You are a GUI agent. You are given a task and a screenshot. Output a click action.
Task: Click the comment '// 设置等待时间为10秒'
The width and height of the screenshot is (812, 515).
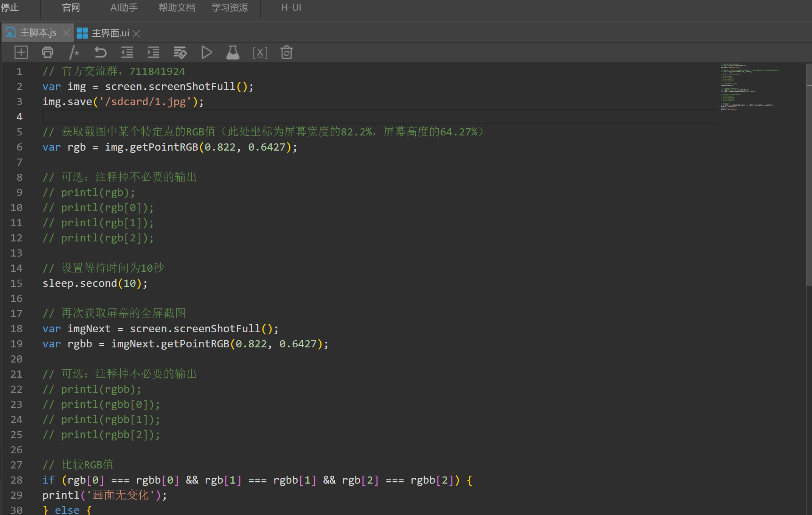tap(103, 268)
